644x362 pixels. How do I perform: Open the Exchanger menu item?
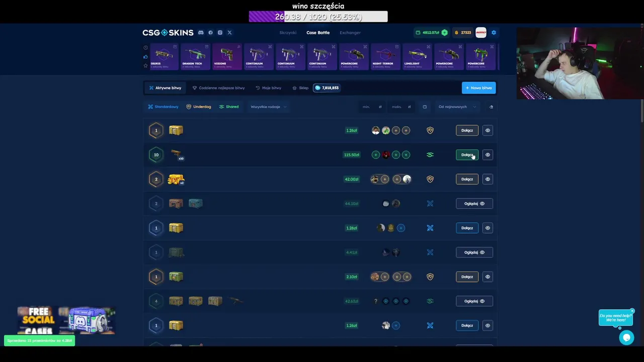click(x=350, y=33)
